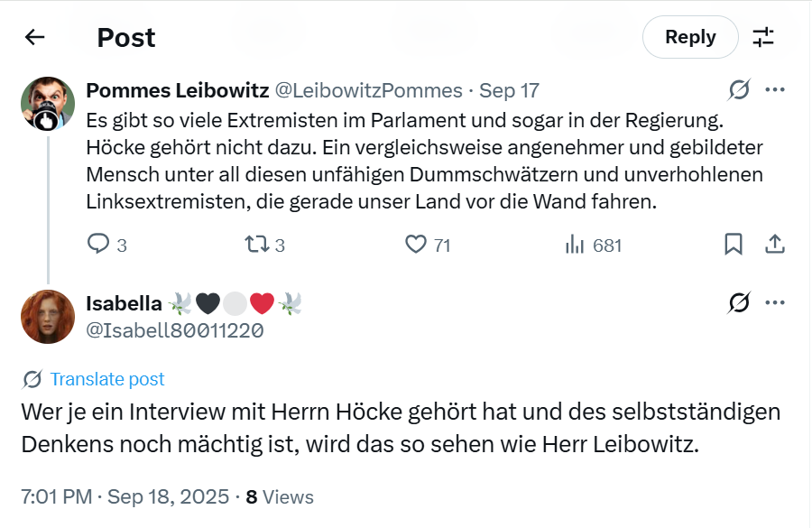Image resolution: width=812 pixels, height=528 pixels.
Task: Like the Pommes Leibowitz post
Action: click(x=416, y=245)
